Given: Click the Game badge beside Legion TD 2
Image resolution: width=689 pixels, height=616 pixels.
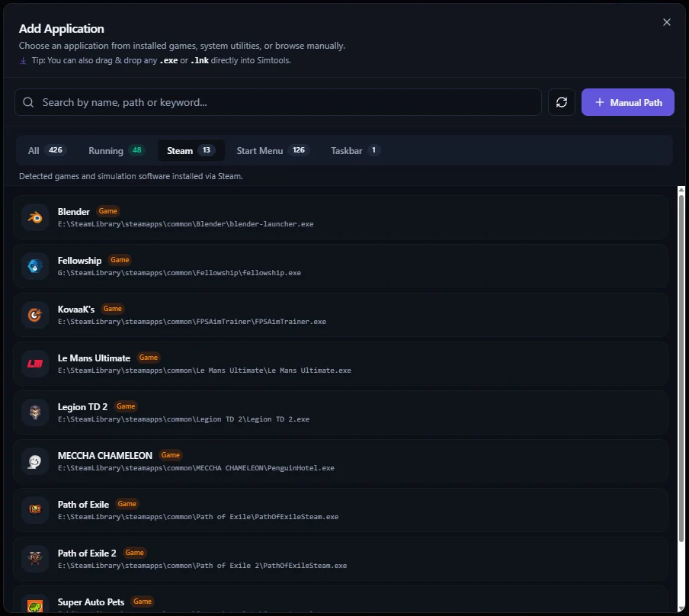Looking at the screenshot, I should [x=126, y=406].
